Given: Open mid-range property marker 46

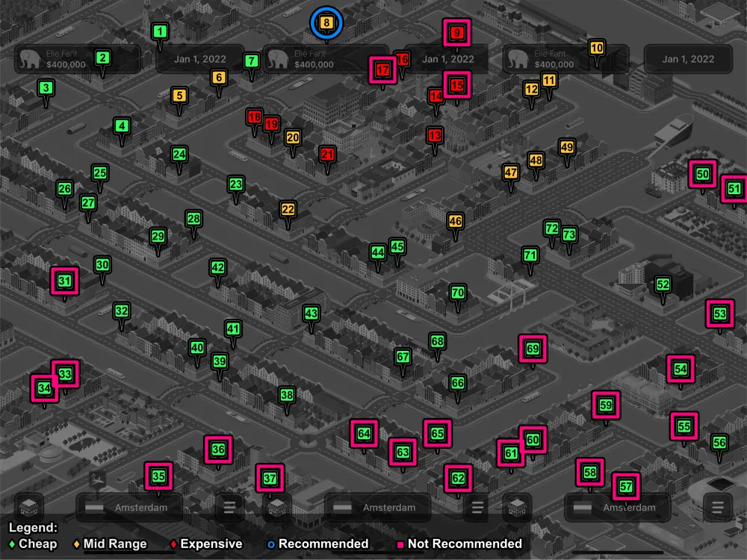Looking at the screenshot, I should (x=456, y=222).
